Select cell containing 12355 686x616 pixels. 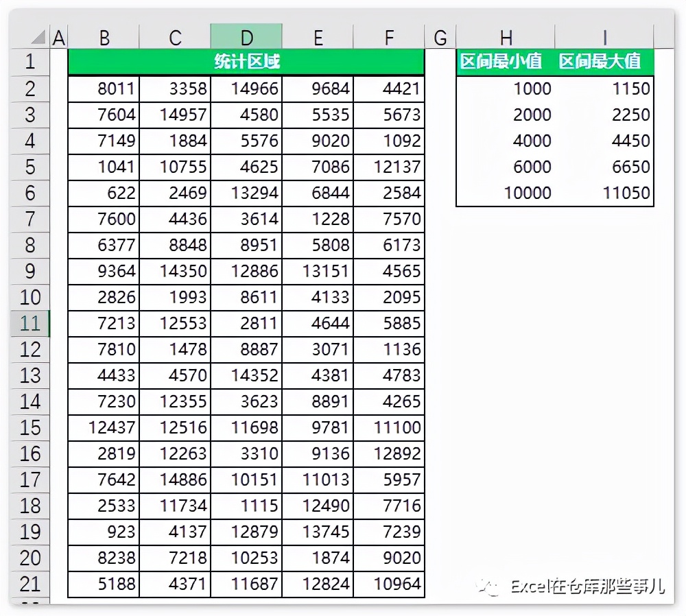tap(175, 401)
